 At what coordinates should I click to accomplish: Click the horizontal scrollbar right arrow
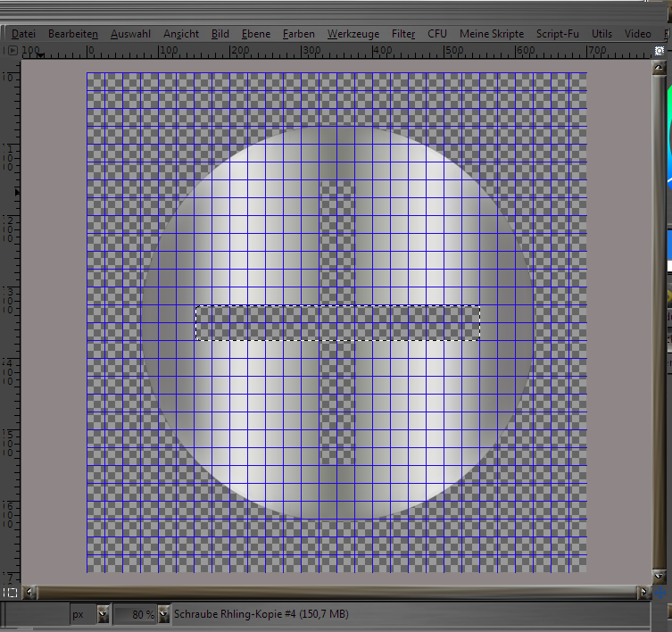[x=643, y=592]
